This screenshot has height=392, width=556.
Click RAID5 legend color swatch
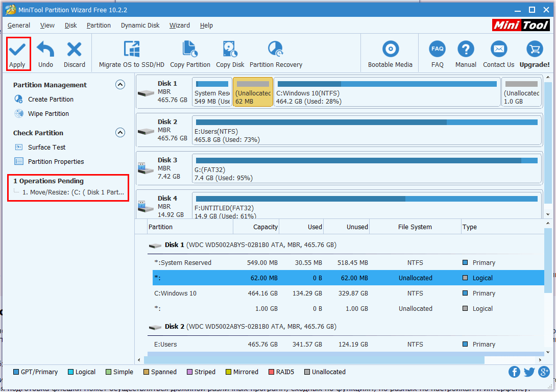271,372
